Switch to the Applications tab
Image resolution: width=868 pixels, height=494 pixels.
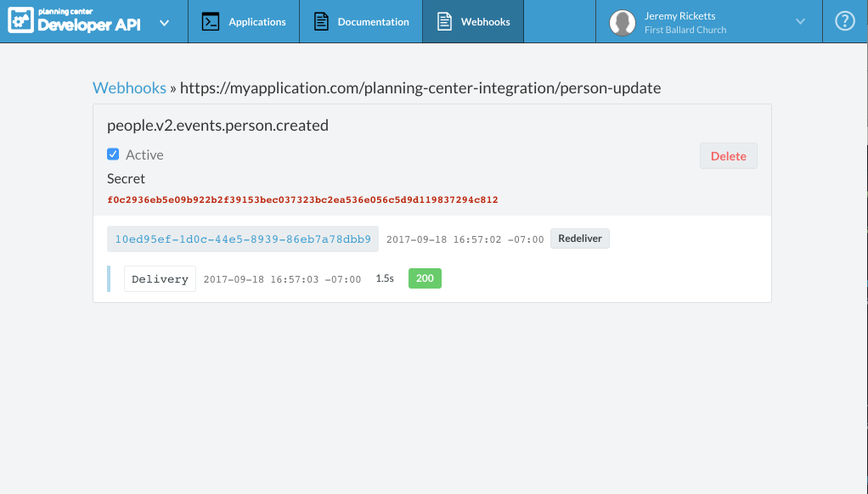256,20
